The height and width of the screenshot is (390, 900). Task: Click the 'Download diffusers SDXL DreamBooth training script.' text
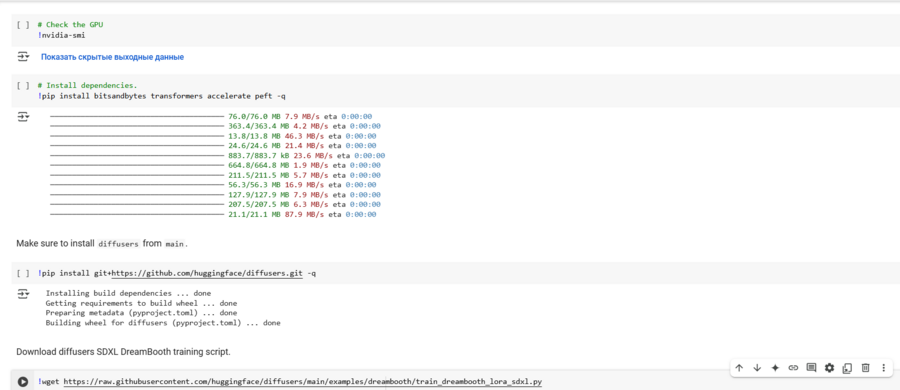tap(123, 352)
